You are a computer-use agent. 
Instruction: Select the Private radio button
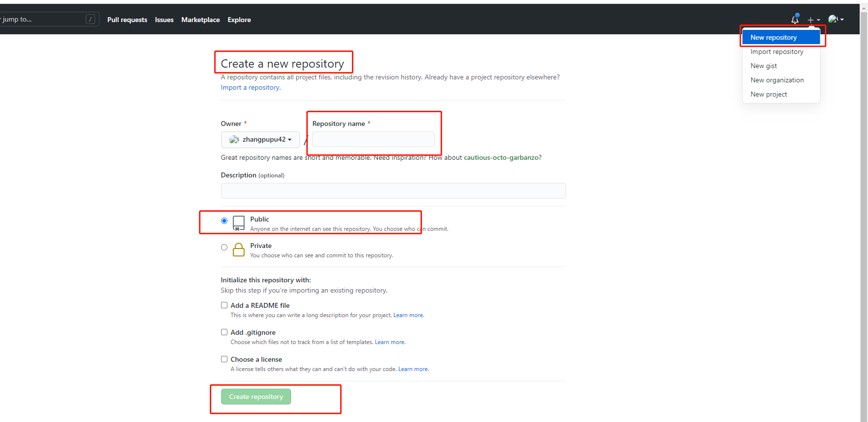(x=224, y=247)
